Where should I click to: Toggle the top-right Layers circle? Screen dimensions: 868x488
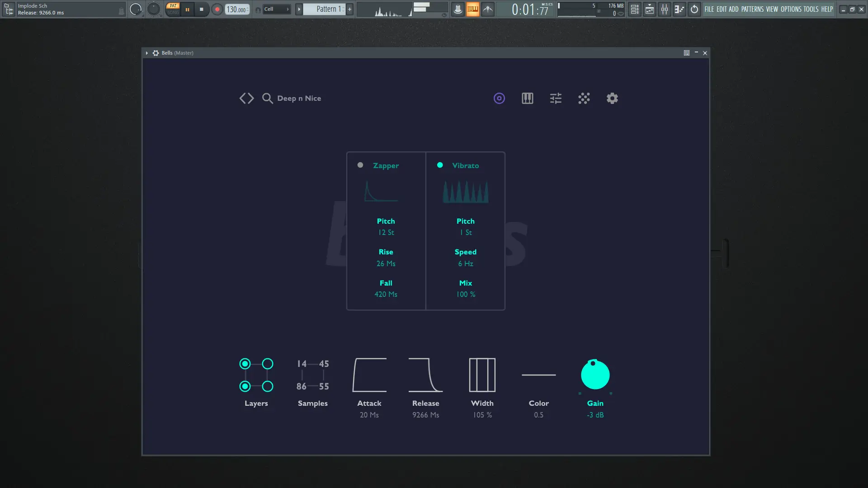coord(268,364)
